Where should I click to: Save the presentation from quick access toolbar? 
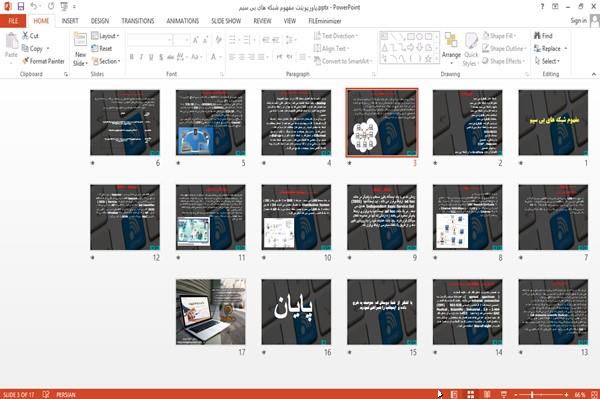(21, 7)
